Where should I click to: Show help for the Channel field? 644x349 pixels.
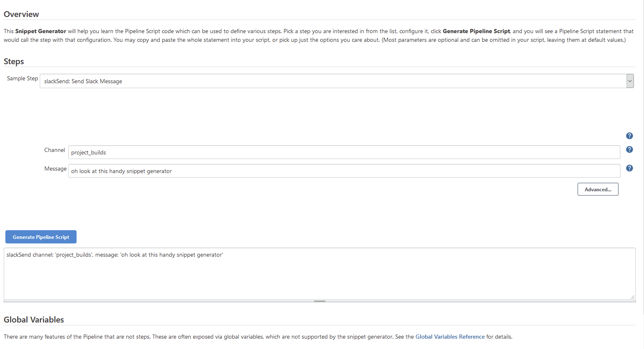coord(629,149)
